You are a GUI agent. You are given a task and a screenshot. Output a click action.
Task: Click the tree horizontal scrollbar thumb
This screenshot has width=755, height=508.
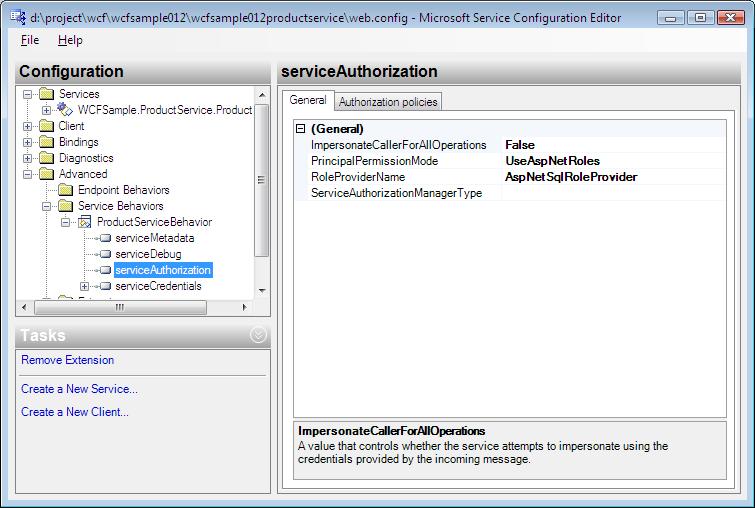coord(120,307)
